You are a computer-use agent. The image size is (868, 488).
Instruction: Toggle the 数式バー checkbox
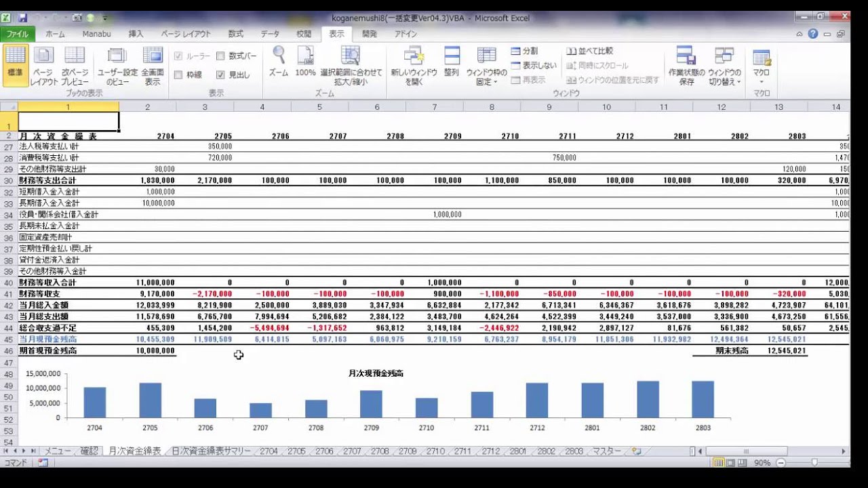point(220,56)
